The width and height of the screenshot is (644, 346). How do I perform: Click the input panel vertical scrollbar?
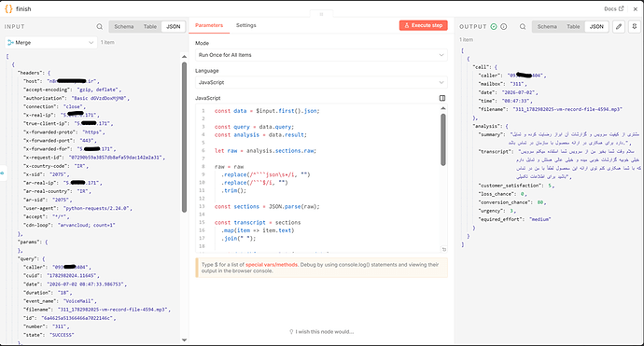tap(184, 137)
